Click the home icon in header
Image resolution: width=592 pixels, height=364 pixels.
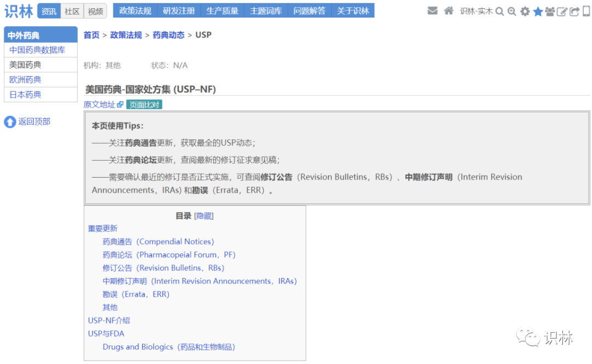(448, 11)
